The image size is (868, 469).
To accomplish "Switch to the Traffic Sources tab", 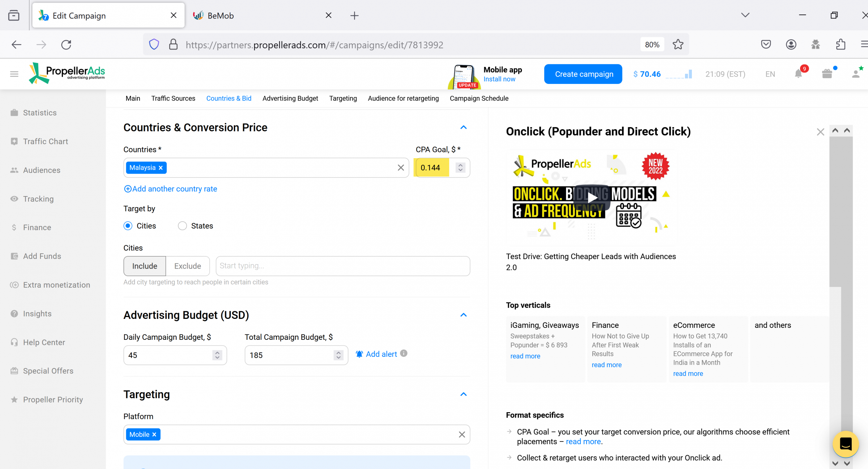I will coord(173,98).
